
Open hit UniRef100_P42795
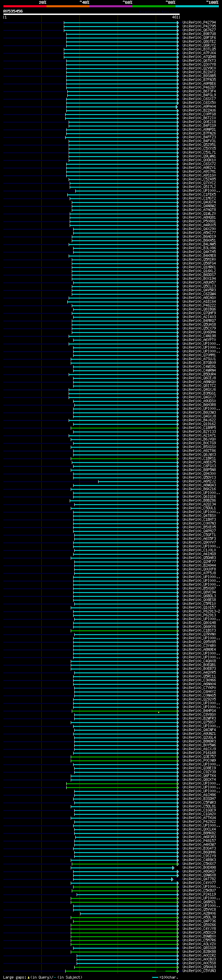tap(199, 26)
